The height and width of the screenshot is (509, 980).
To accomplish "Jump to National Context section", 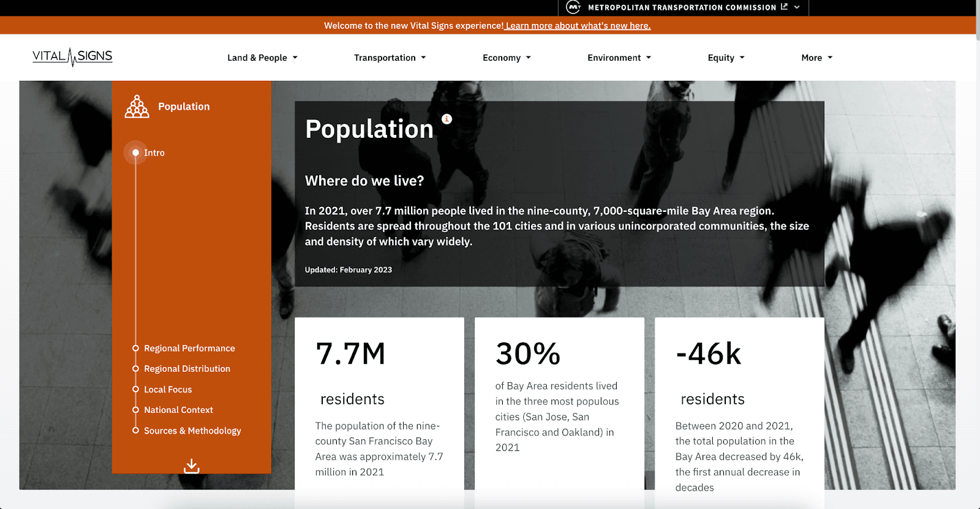I will [178, 410].
